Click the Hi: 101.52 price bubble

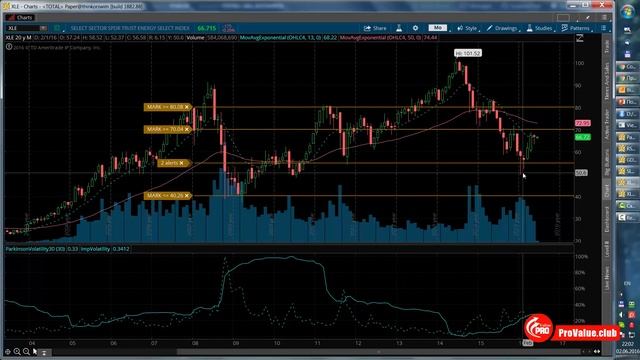468,53
